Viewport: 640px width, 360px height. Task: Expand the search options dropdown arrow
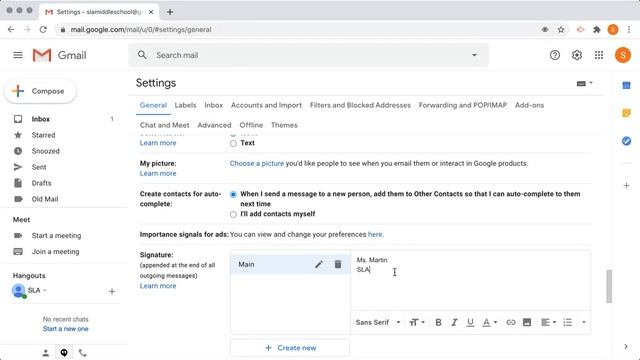tap(474, 55)
